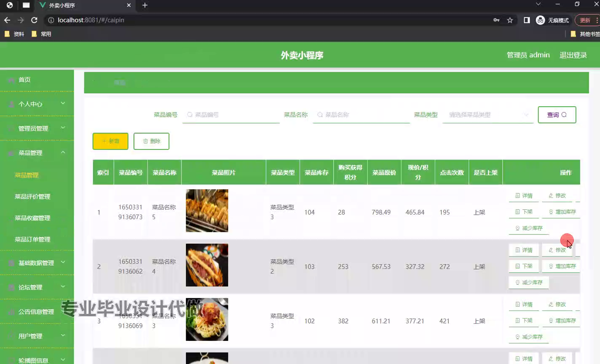Click the 删除 delete button
This screenshot has height=364, width=600.
point(151,141)
